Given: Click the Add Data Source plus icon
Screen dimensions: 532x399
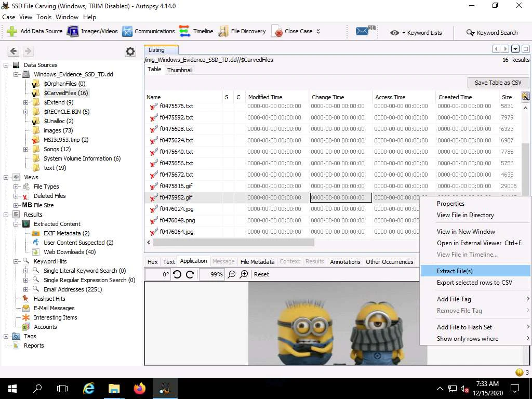Looking at the screenshot, I should [x=12, y=31].
